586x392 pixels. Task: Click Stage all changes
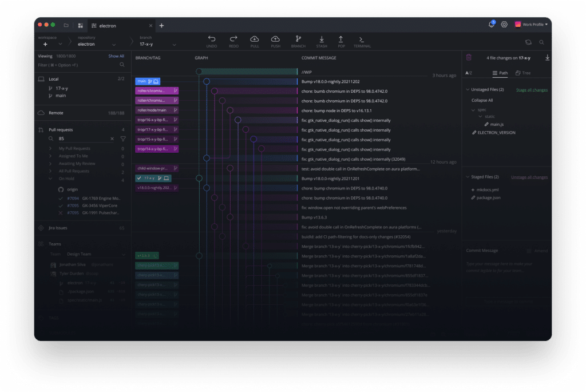(532, 90)
